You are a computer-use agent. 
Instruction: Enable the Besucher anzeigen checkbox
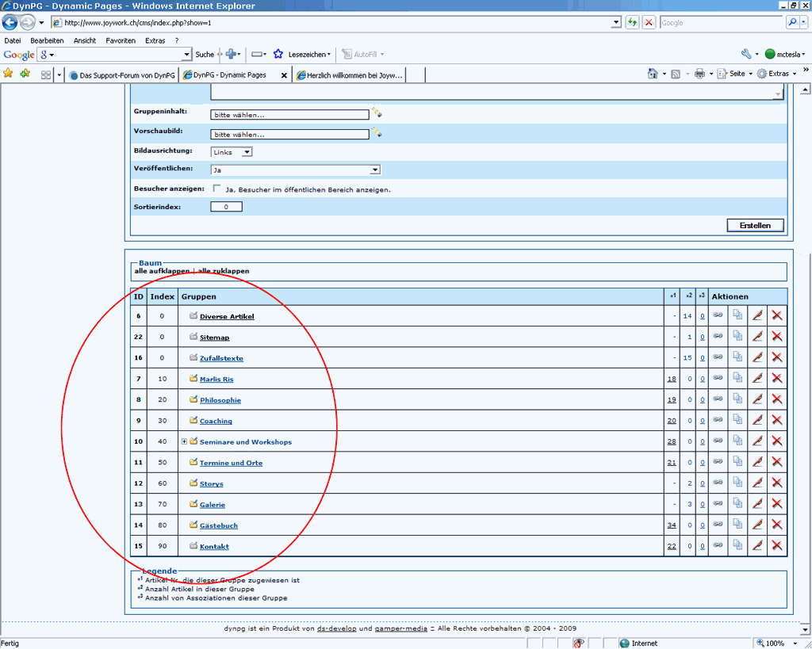coord(216,189)
